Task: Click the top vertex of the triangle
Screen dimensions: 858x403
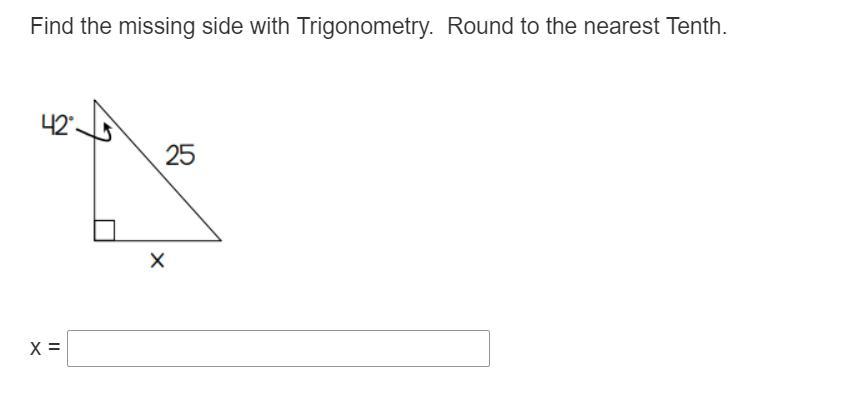Action: click(x=95, y=102)
